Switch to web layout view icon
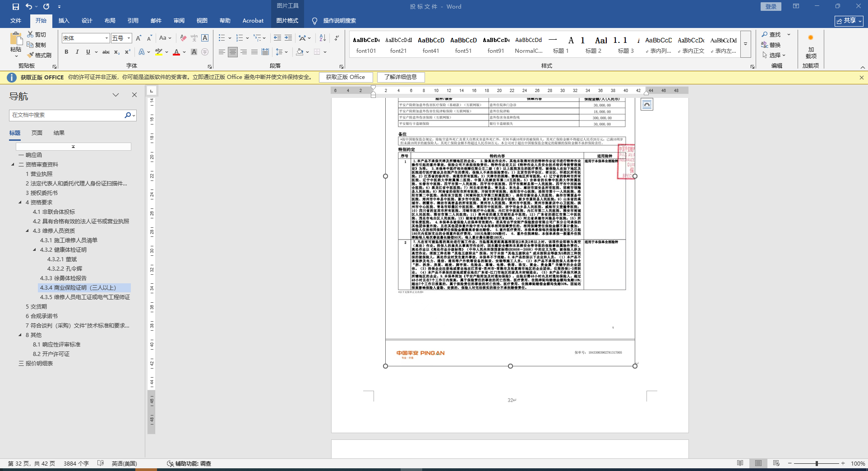The image size is (868, 471). [x=776, y=463]
